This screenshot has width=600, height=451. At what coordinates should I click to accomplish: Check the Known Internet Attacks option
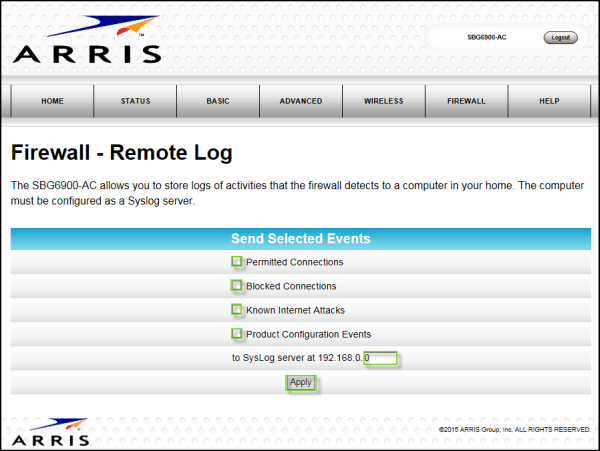tap(238, 310)
